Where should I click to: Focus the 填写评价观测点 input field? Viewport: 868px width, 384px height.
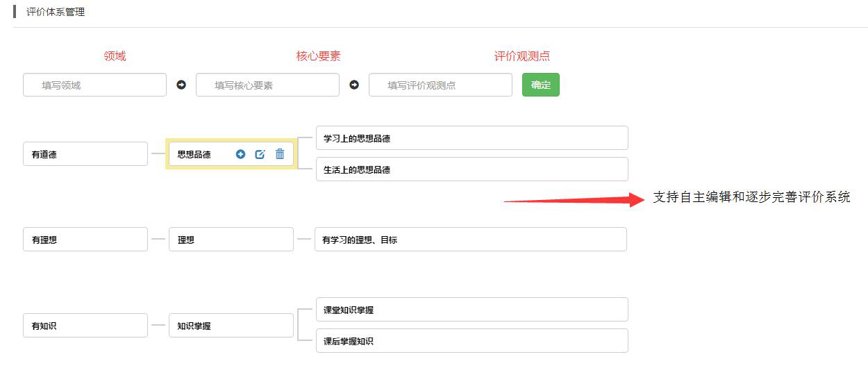(x=440, y=85)
